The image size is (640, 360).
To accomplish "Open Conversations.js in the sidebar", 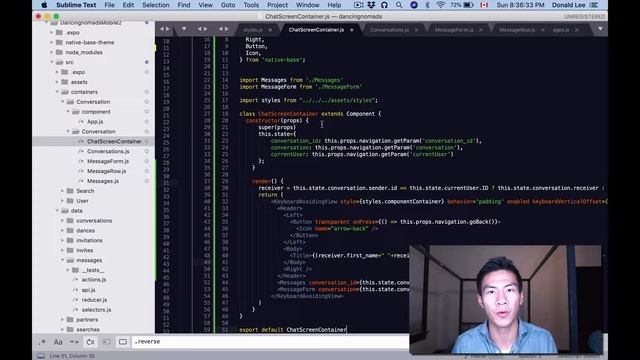I will click(x=108, y=151).
